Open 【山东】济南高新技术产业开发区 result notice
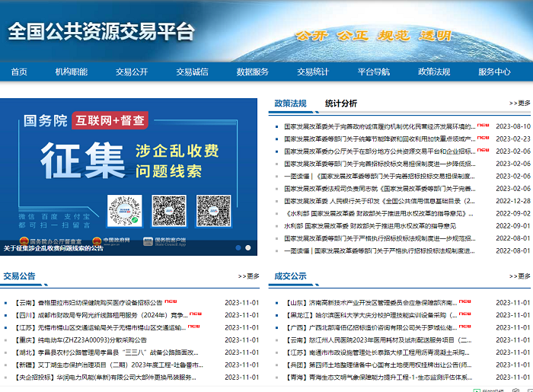 (371, 303)
